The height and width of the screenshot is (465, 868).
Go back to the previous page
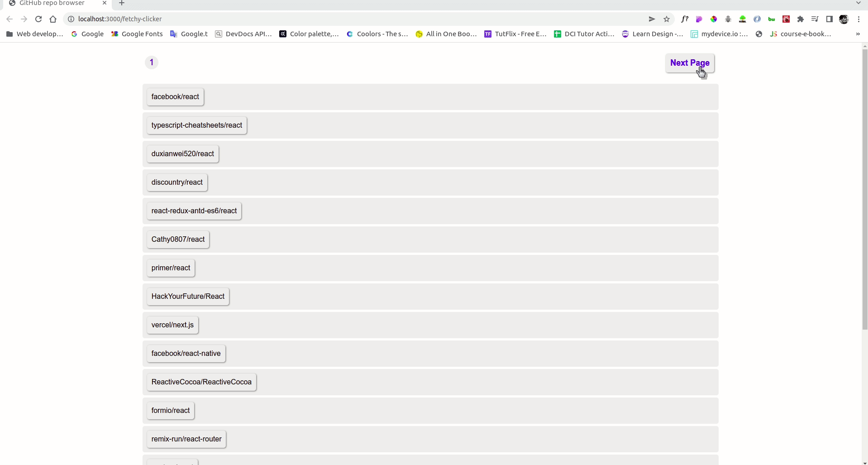tap(10, 19)
